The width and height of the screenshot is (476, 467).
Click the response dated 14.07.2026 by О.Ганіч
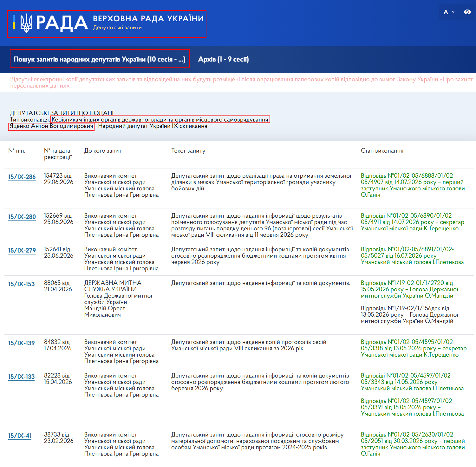pyautogui.click(x=413, y=185)
